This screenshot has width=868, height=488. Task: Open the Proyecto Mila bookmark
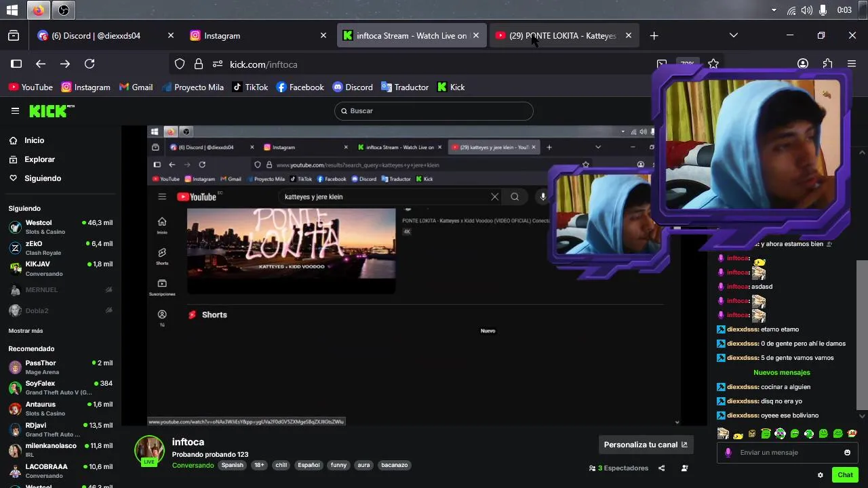pyautogui.click(x=192, y=87)
